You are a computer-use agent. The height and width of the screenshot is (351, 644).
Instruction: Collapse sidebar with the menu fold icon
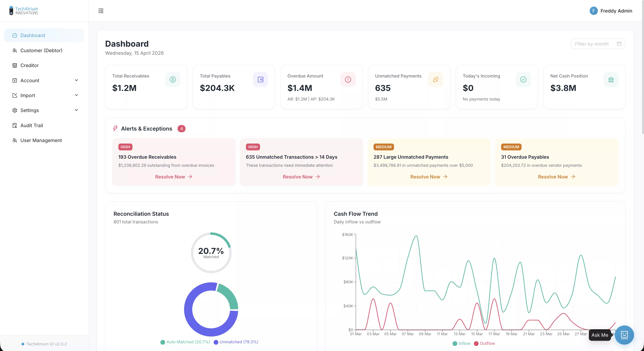pos(101,11)
